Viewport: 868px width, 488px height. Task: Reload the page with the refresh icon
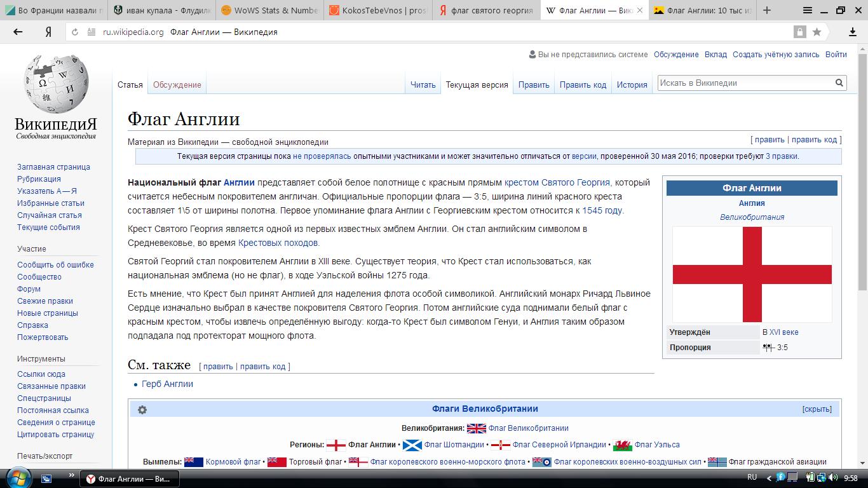pyautogui.click(x=75, y=32)
